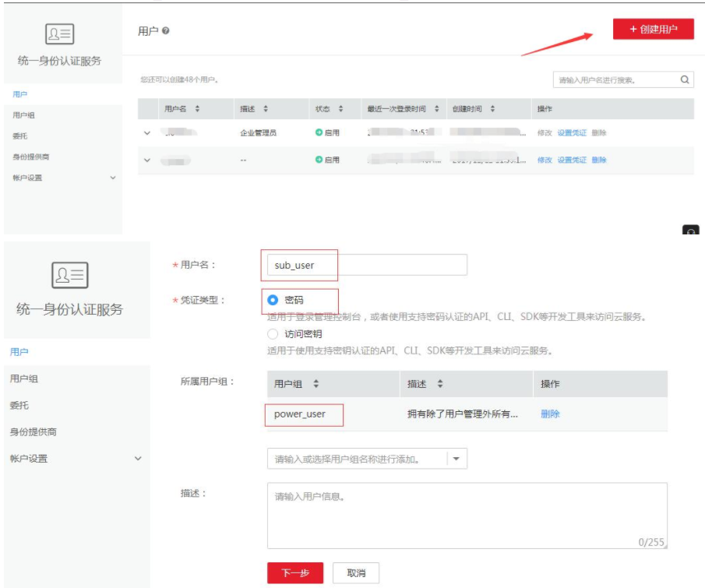
Task: Open 用户 menu in the lower sidebar
Action: pos(19,351)
